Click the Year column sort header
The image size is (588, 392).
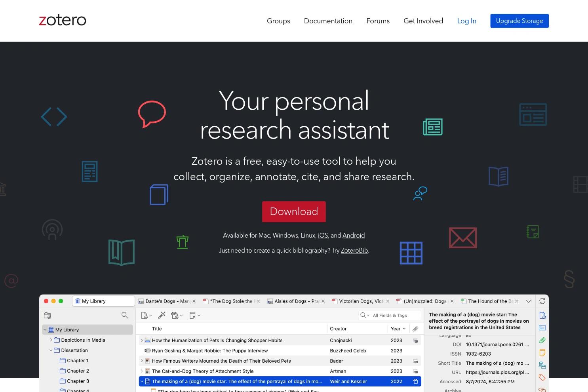point(398,329)
